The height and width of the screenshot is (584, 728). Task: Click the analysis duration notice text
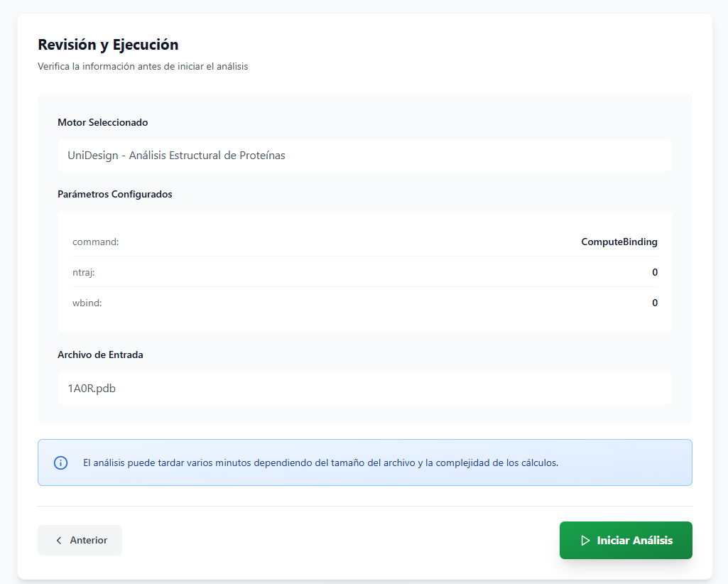point(320,463)
